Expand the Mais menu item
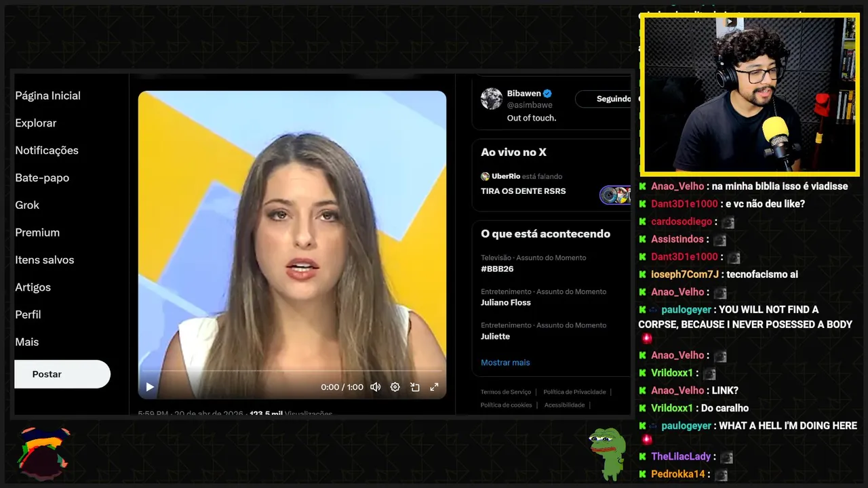Viewport: 868px width, 488px height. [27, 342]
